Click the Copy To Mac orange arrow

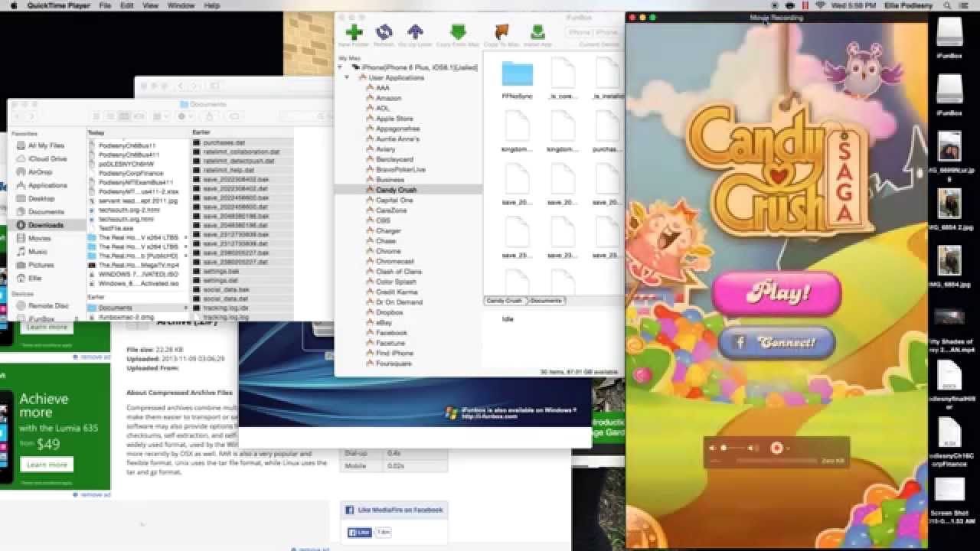[501, 32]
